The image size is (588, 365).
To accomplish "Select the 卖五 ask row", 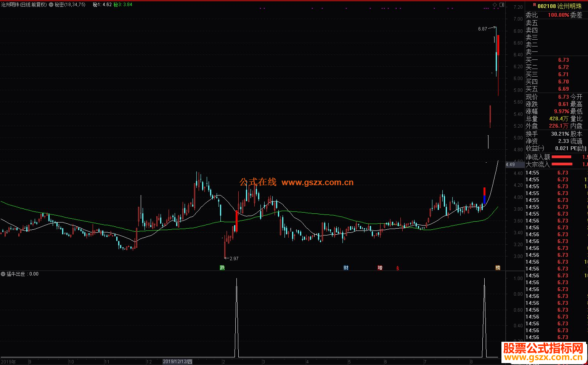I will point(556,23).
